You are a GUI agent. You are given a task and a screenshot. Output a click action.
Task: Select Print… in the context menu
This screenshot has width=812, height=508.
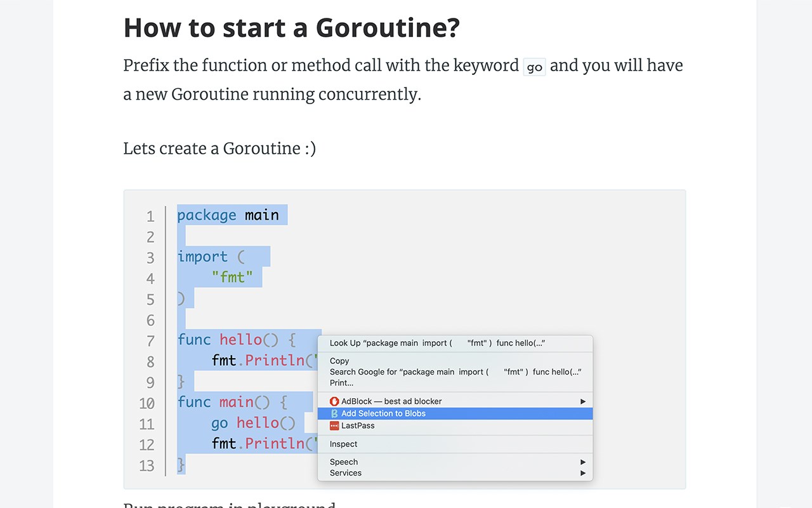(341, 383)
